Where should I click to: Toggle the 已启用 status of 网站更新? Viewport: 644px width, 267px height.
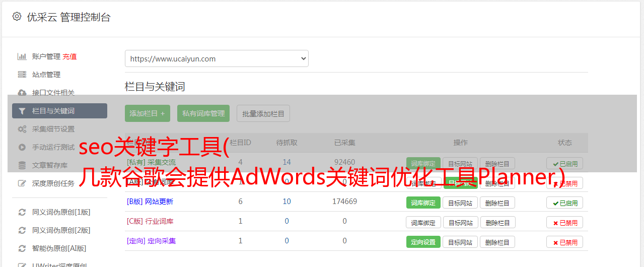(565, 203)
